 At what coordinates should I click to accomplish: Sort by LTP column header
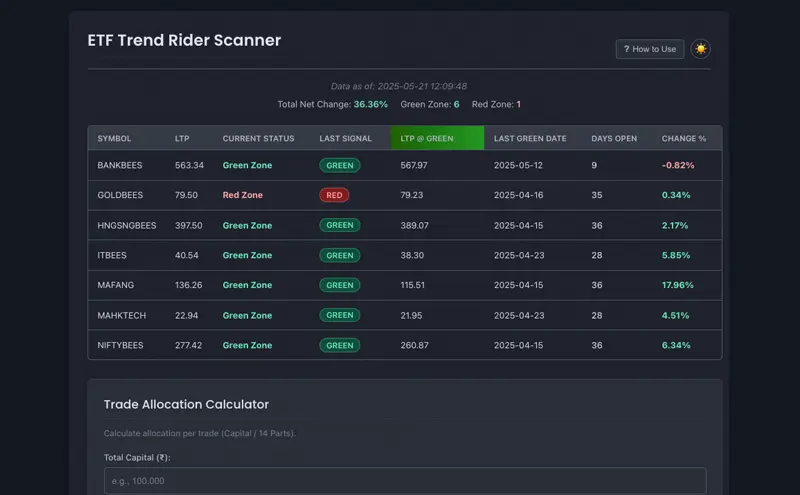[x=182, y=138]
